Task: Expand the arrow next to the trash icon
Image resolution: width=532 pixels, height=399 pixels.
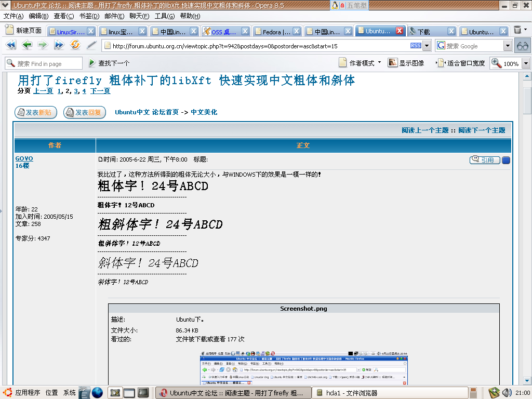Action: [x=526, y=30]
